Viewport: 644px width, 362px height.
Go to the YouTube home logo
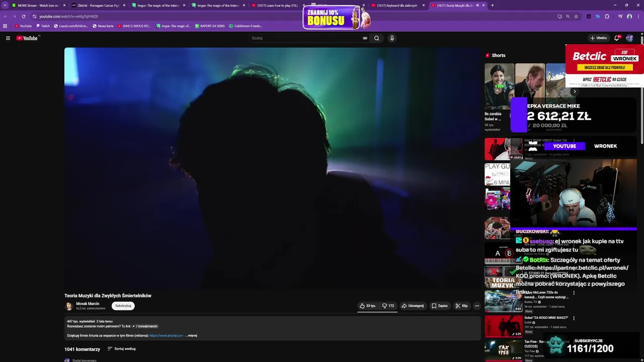pyautogui.click(x=27, y=38)
